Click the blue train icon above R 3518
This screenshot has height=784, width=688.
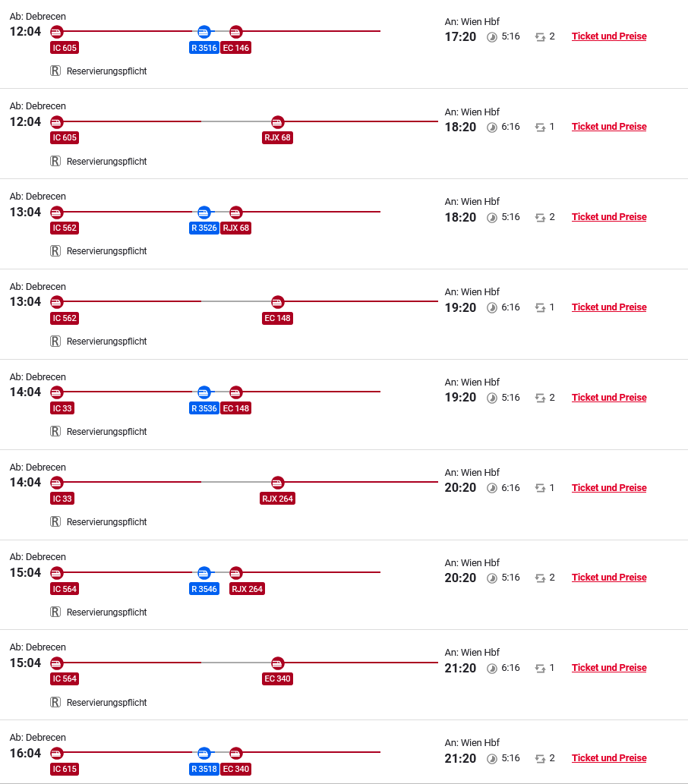point(204,753)
